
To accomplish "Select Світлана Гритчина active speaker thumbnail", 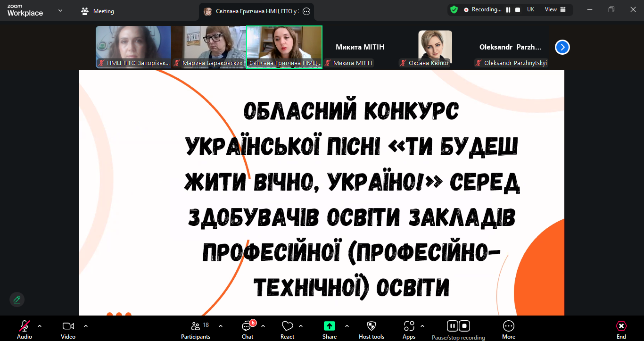I will [x=284, y=47].
